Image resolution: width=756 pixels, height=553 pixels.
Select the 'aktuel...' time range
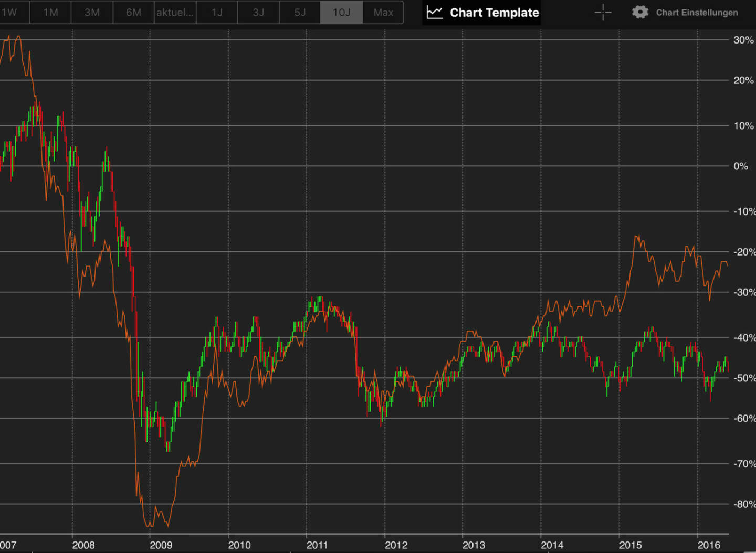click(x=175, y=13)
